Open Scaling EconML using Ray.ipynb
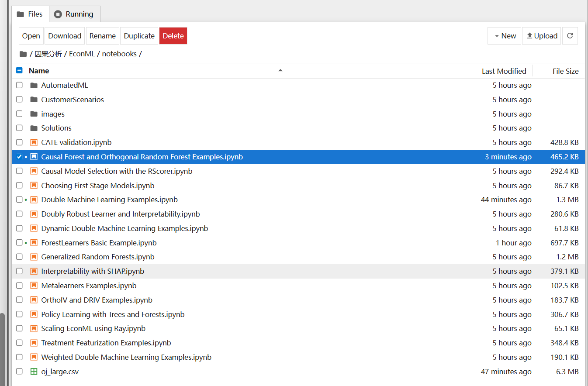Screen dimensions: 588x386 (93, 328)
